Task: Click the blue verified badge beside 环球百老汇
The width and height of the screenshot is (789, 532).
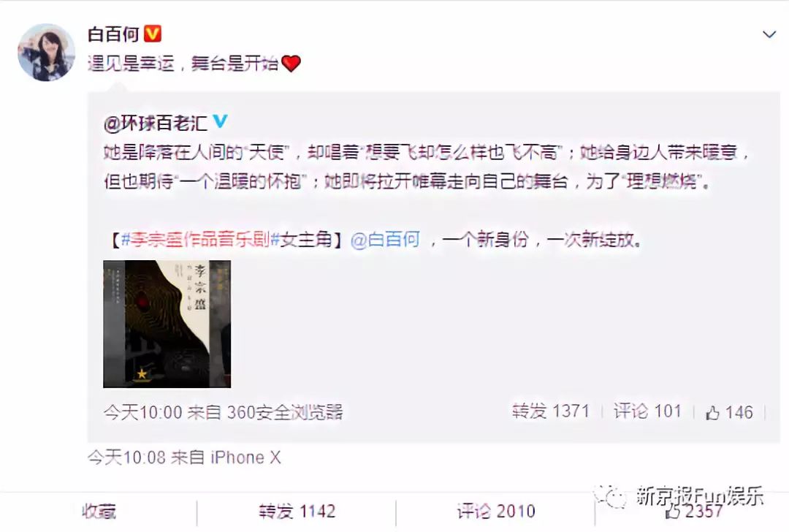Action: [220, 121]
